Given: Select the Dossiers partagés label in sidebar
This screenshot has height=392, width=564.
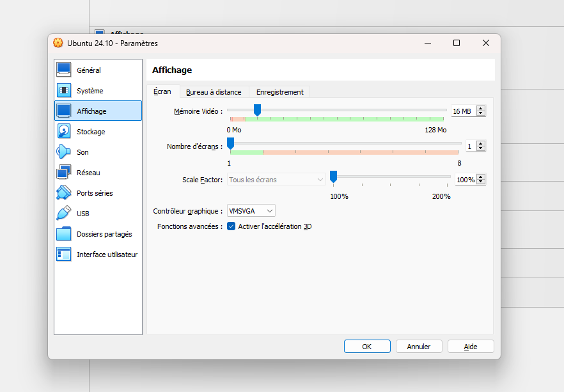Looking at the screenshot, I should pyautogui.click(x=104, y=234).
